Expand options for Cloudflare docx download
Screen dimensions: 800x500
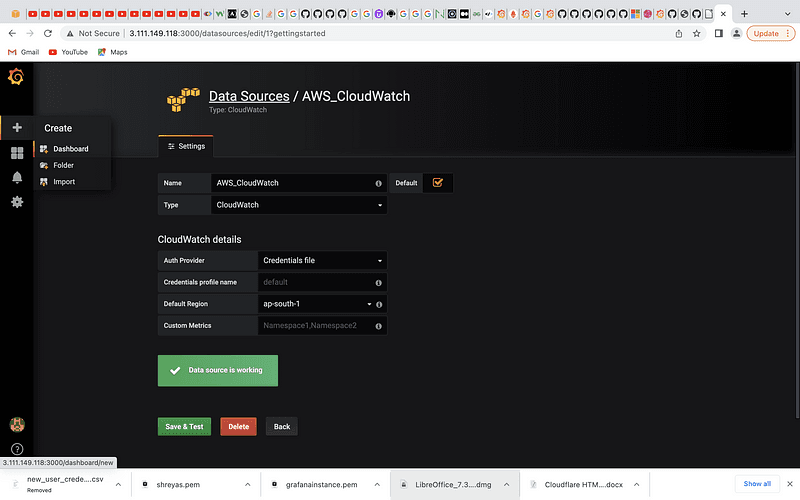point(636,484)
